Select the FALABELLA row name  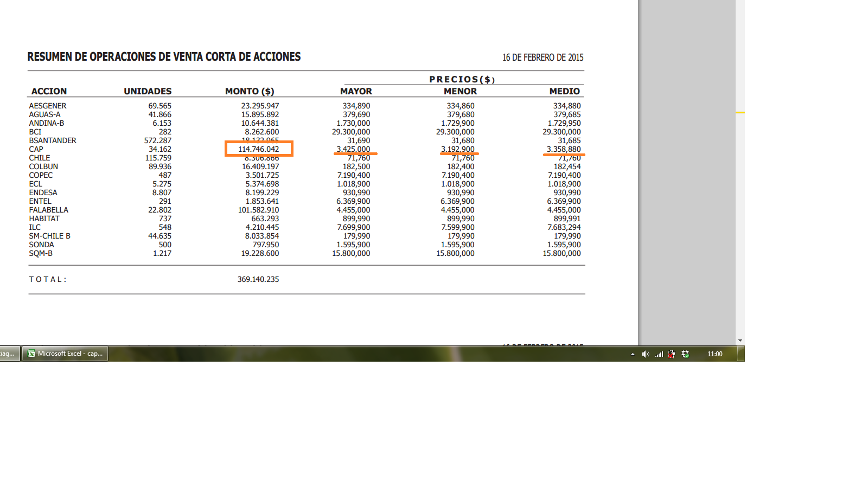click(x=49, y=210)
